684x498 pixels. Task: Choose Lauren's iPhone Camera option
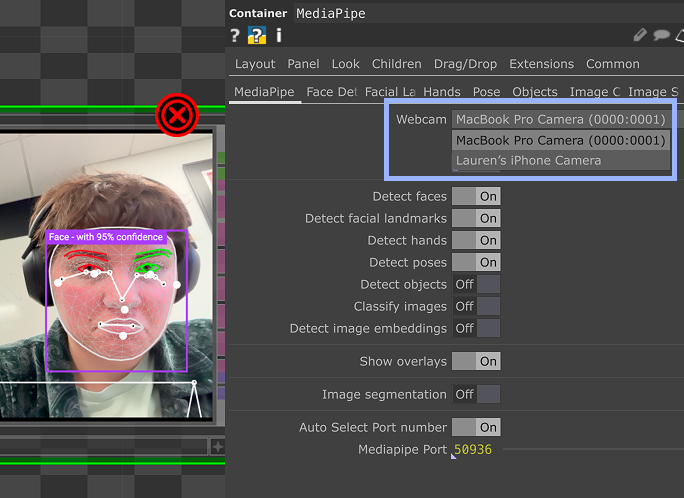[561, 160]
